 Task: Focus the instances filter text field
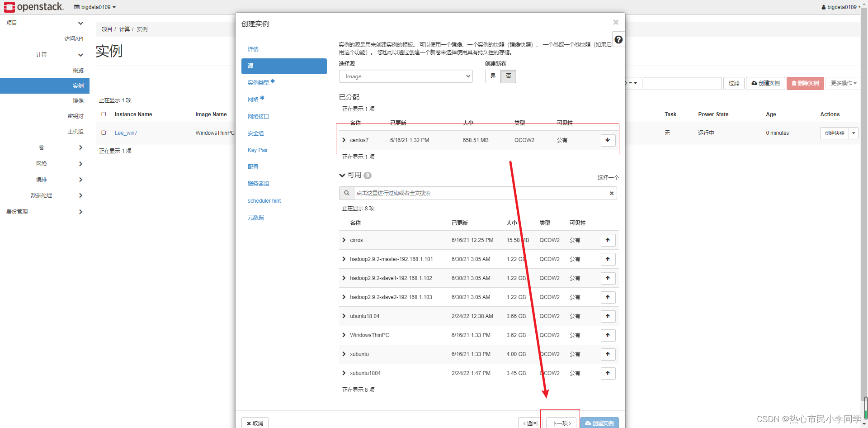tap(683, 83)
